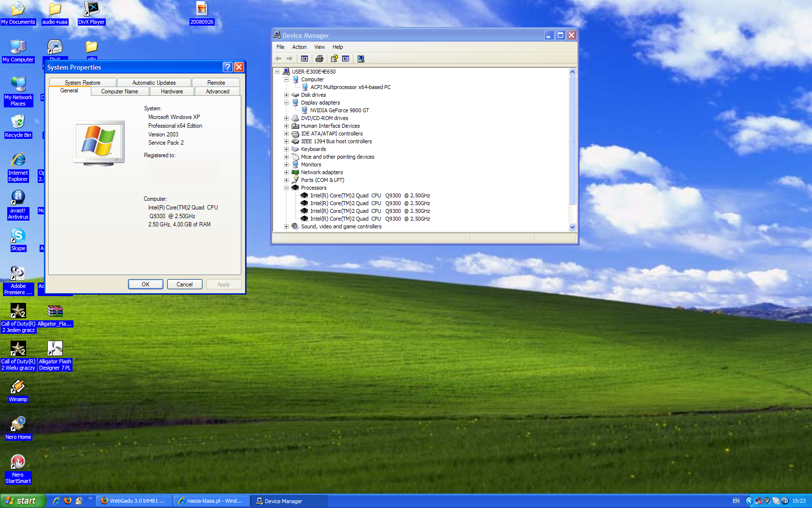Click the device tree scroll-down arrow

573,227
